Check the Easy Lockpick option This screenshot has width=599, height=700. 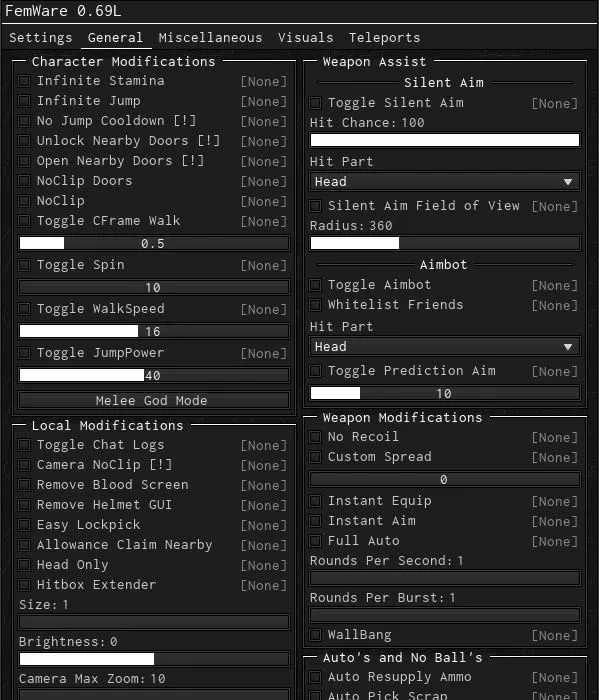pyautogui.click(x=24, y=525)
